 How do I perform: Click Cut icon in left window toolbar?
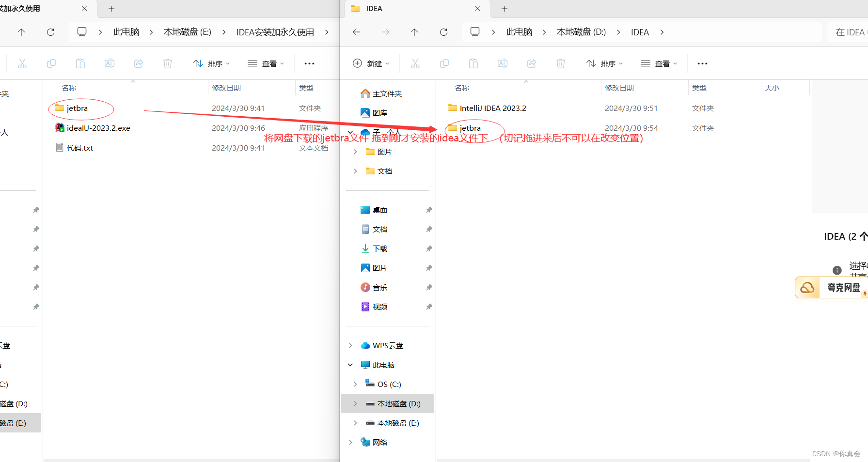pos(22,63)
